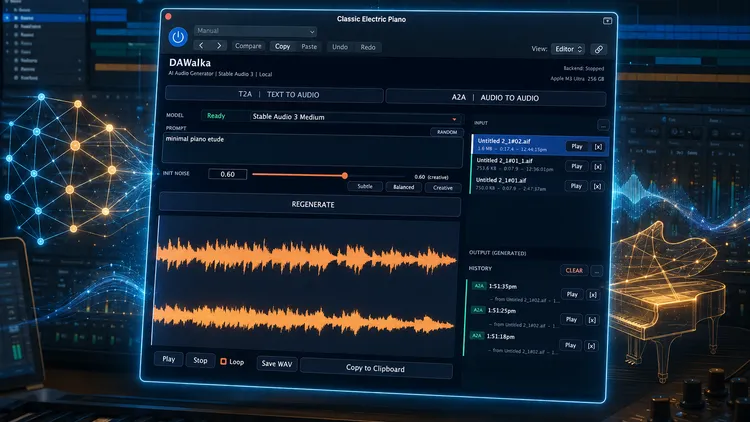
Task: Delete history entry 1:51:35pm with [x]
Action: (593, 295)
